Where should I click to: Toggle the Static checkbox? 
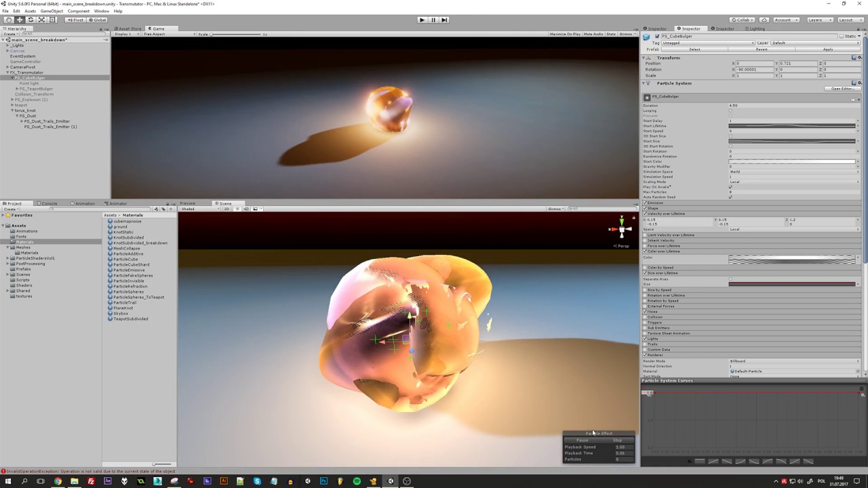[x=842, y=37]
